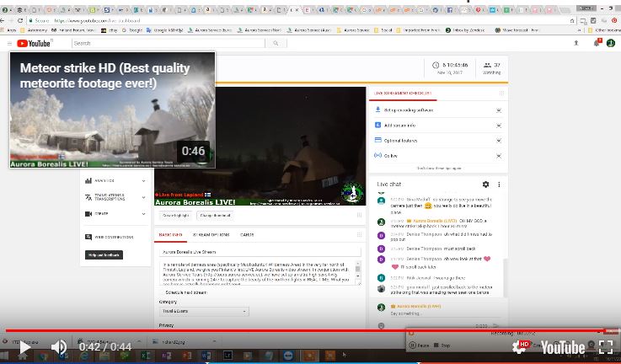
Task: Open Live chat settings gear
Action: coord(485,185)
